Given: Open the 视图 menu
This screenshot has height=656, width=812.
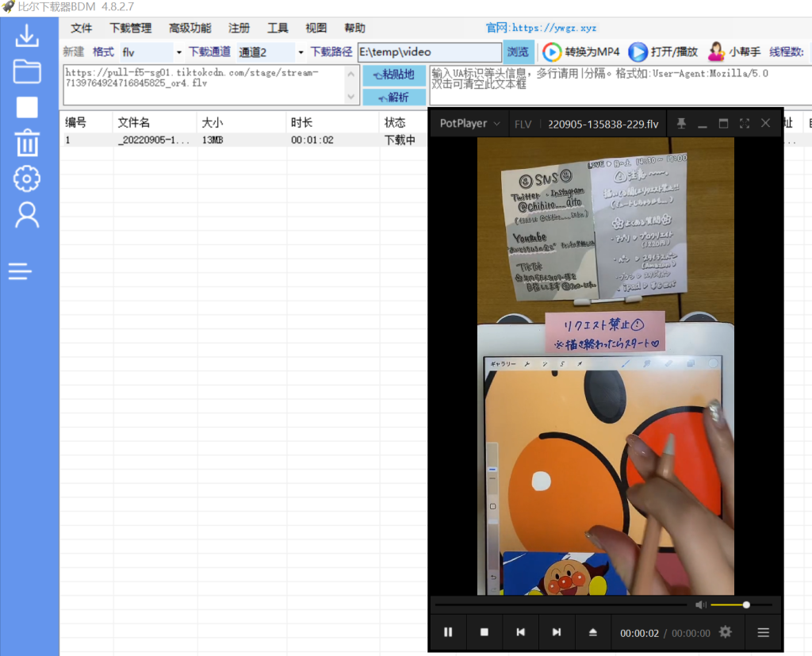Looking at the screenshot, I should [316, 28].
